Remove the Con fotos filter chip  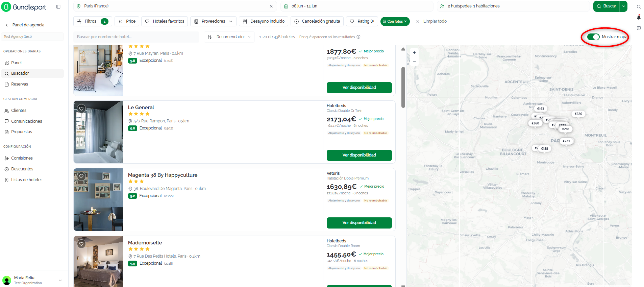coord(405,21)
